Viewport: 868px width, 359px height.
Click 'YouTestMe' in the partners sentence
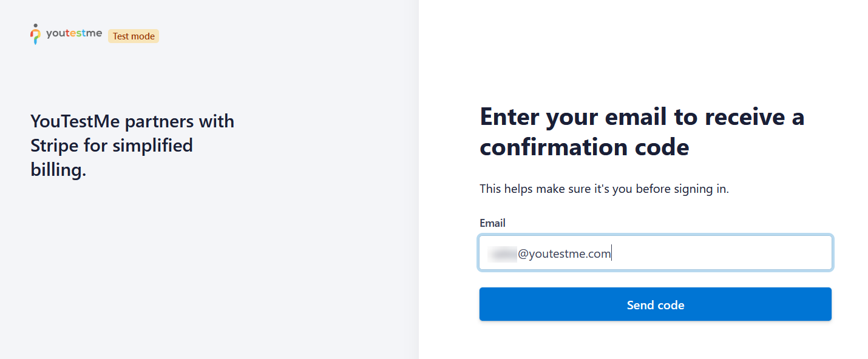[x=75, y=121]
